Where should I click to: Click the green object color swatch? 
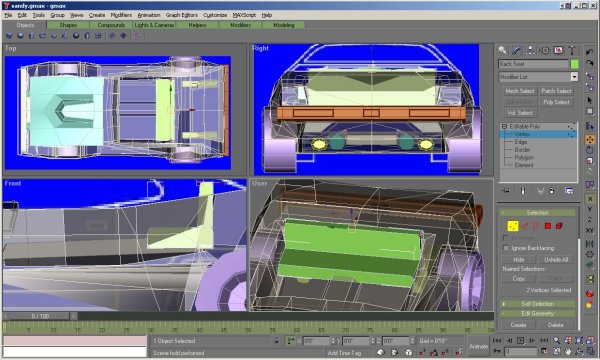point(574,64)
